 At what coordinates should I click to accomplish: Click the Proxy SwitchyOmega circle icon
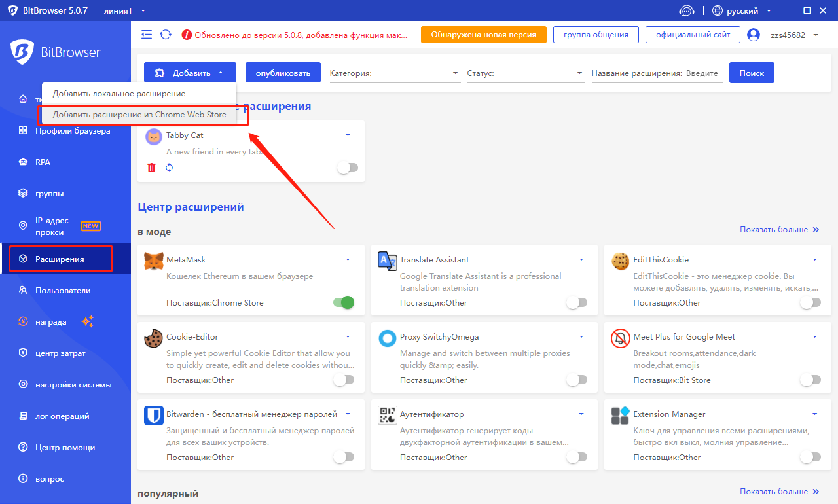coord(388,338)
